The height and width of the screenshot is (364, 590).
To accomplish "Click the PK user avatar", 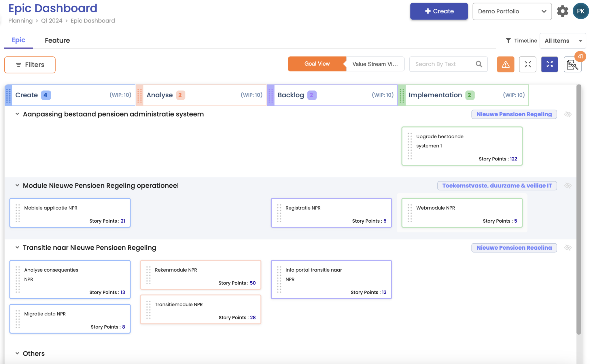I will tap(580, 11).
